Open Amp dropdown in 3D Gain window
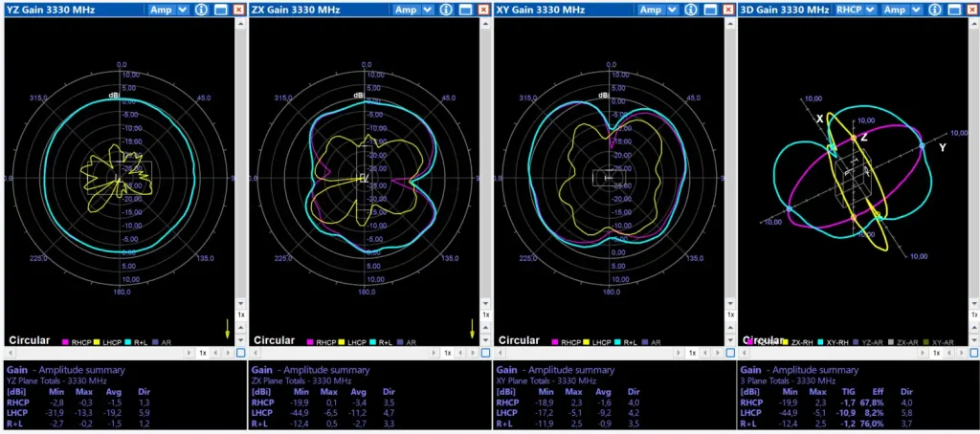 902,10
